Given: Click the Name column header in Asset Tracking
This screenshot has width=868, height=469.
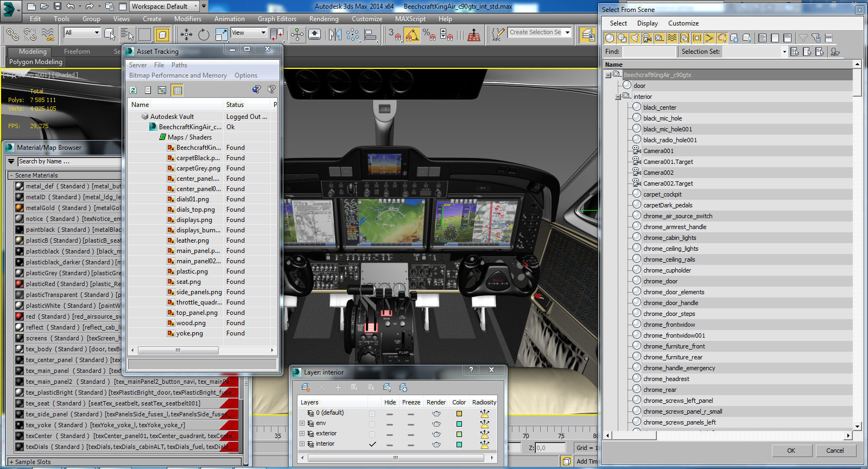Looking at the screenshot, I should (x=175, y=105).
